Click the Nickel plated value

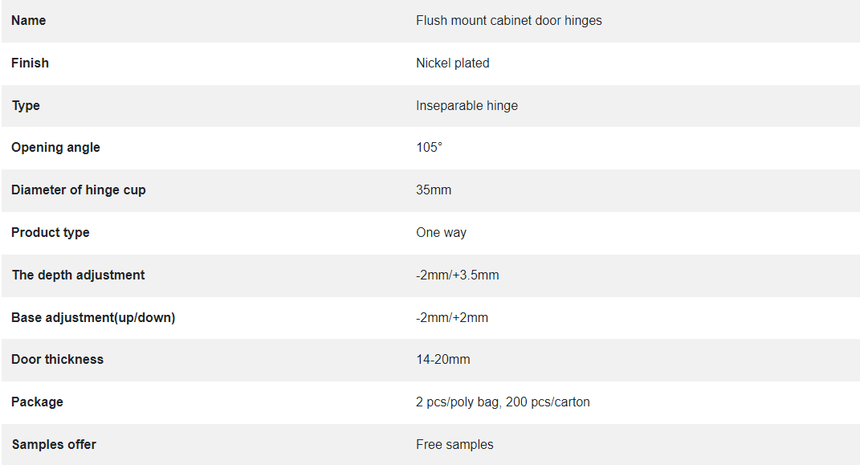pos(452,63)
